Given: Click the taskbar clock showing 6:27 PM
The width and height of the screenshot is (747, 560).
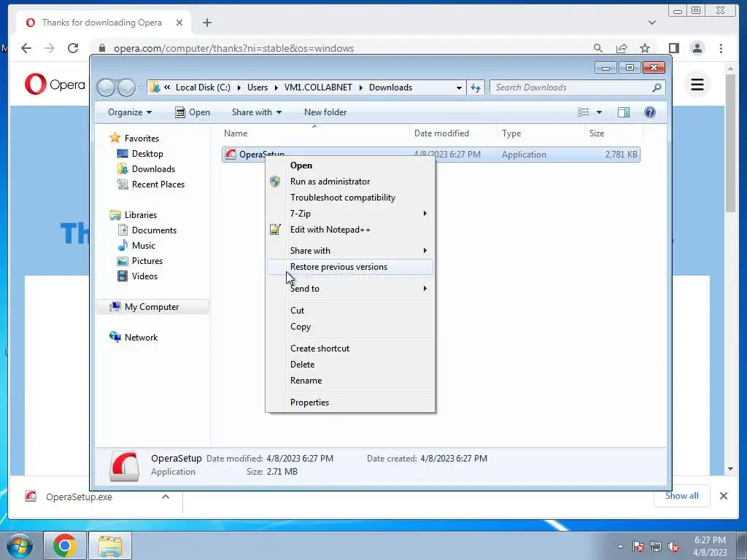Looking at the screenshot, I should (x=709, y=546).
